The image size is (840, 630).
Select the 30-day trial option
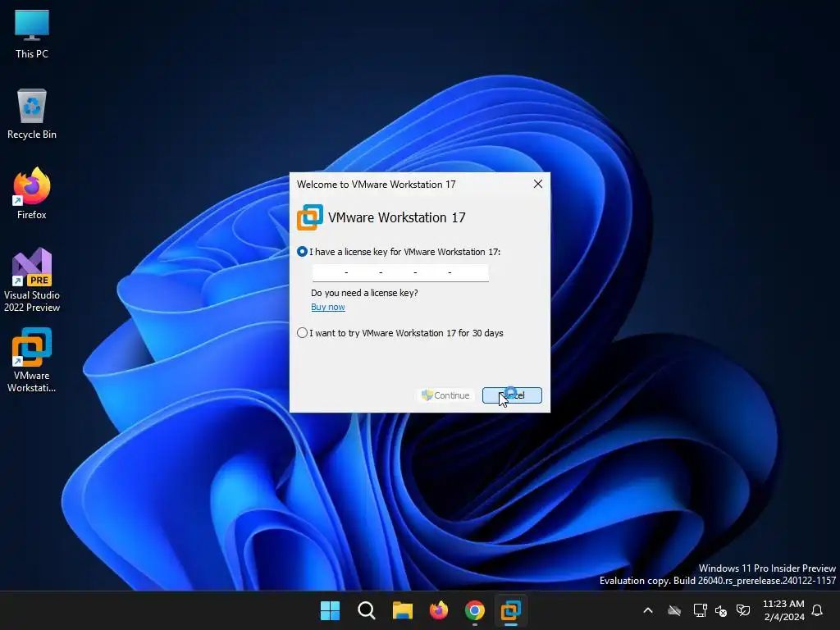(302, 333)
